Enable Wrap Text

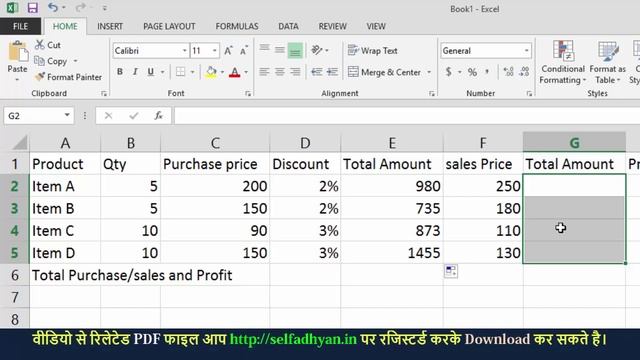click(373, 51)
